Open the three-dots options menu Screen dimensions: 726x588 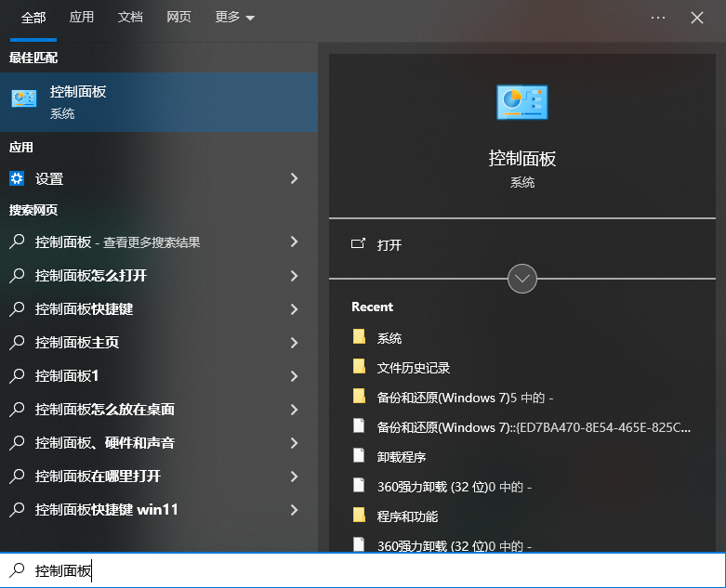(x=658, y=18)
